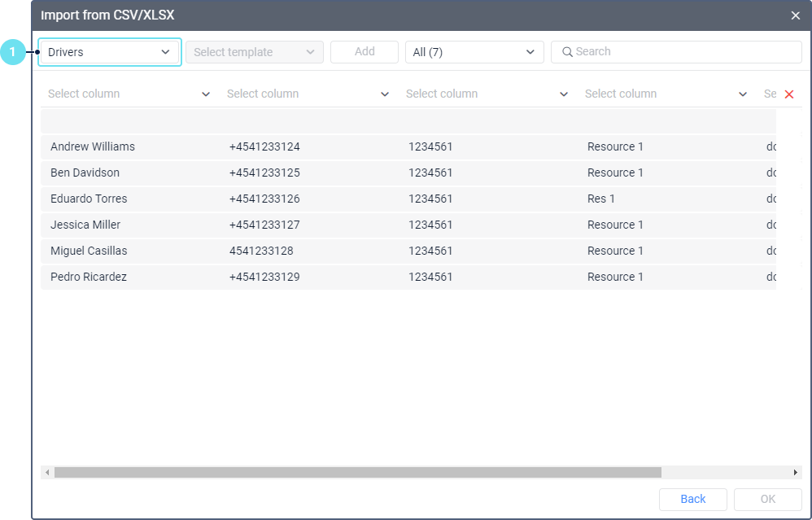
Task: Click the red X clear columns icon
Action: click(x=788, y=94)
